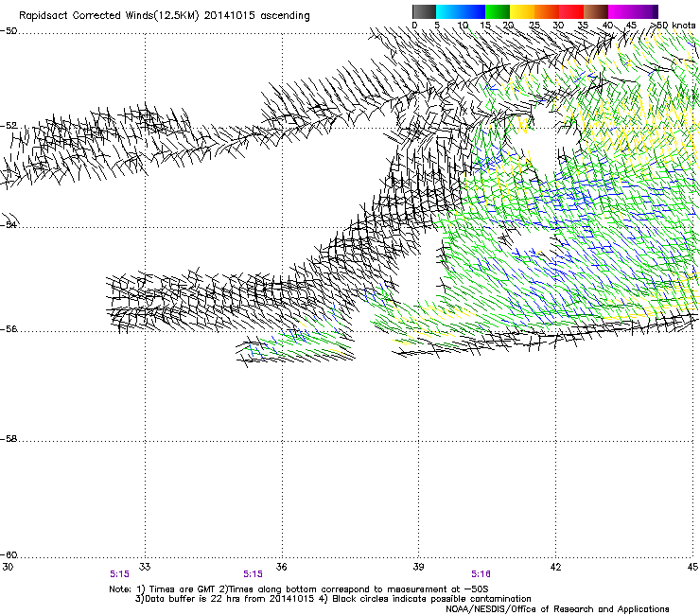
Task: Click the '45' longitude axis label
Action: (692, 567)
